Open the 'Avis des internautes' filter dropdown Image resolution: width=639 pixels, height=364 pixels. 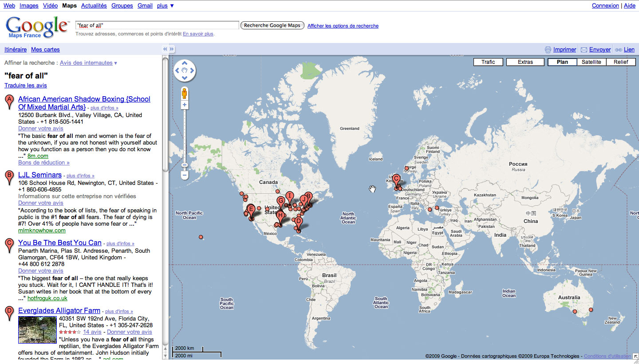pyautogui.click(x=88, y=63)
